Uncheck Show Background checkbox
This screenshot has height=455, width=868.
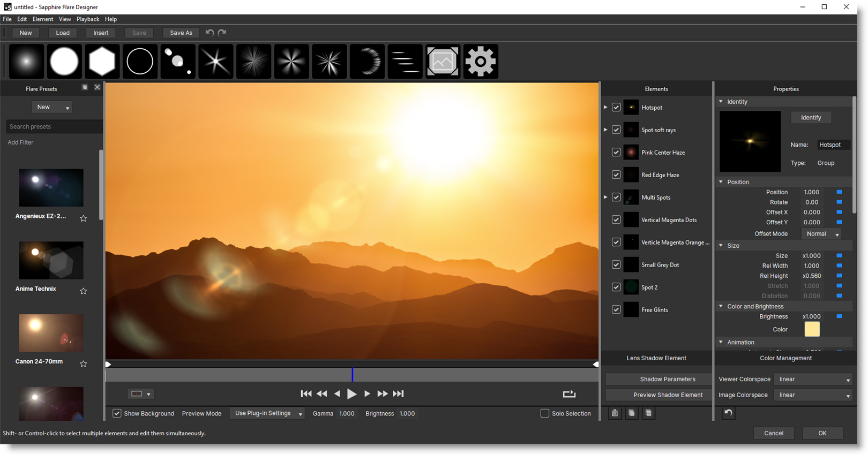tap(117, 413)
